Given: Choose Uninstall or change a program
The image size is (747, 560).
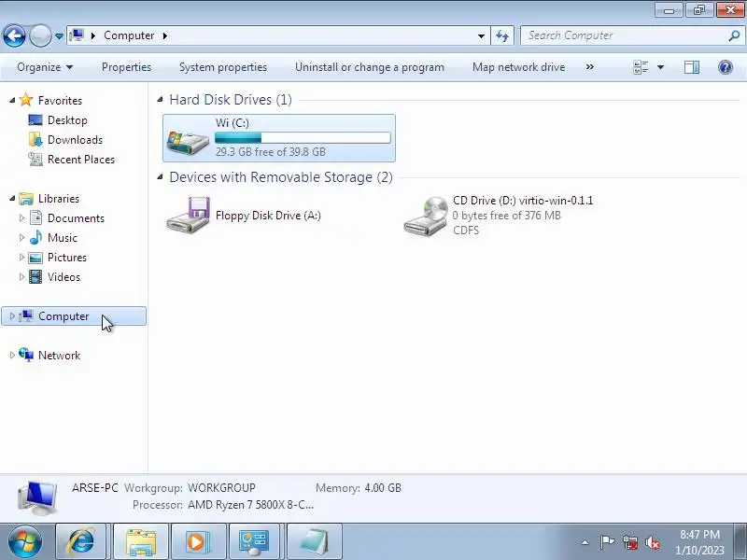Looking at the screenshot, I should [x=369, y=67].
